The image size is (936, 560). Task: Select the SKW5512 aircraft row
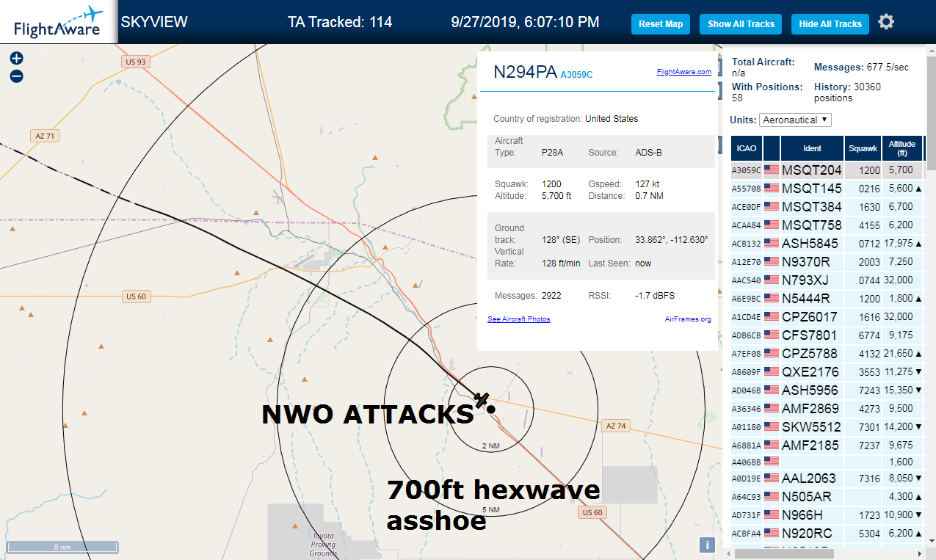click(x=827, y=426)
